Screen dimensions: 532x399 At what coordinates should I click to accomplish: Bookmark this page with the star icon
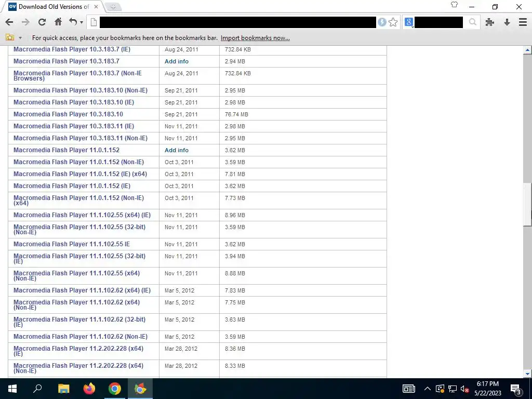coord(393,22)
